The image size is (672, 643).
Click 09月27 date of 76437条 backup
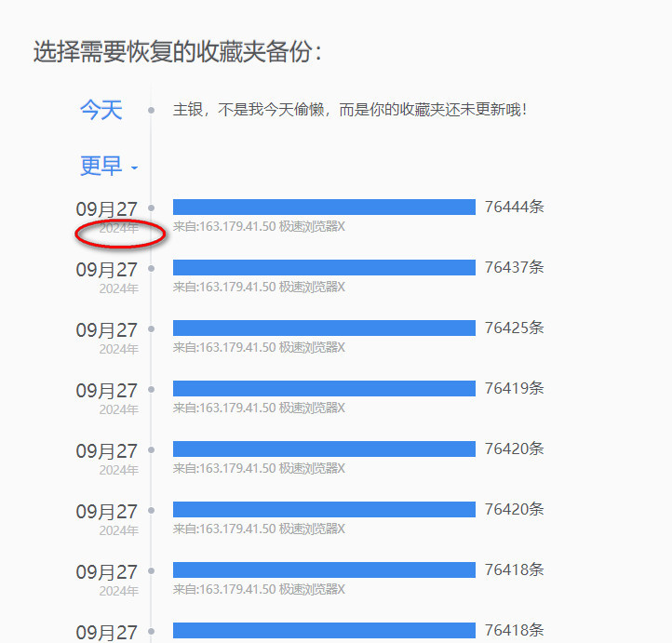pos(106,270)
